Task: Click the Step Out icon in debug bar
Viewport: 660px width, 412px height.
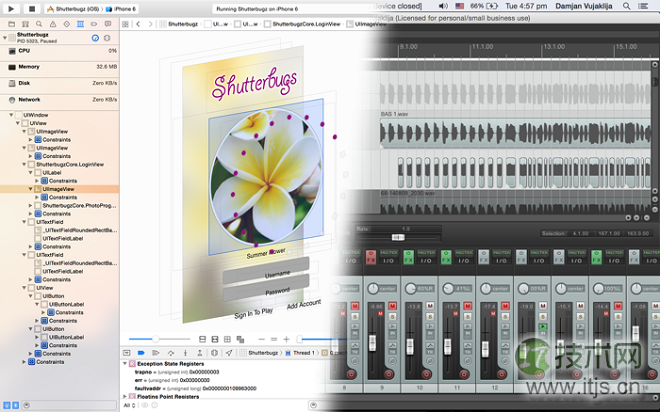Action: [200, 353]
